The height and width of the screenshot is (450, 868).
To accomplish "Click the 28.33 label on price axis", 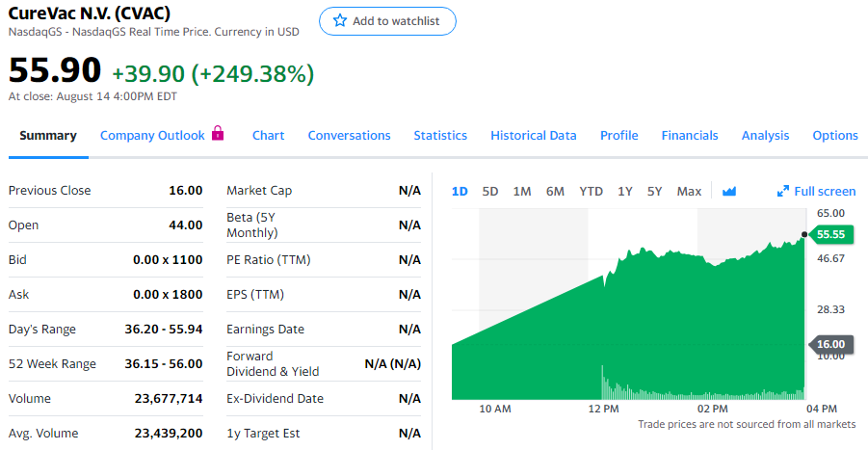I will click(831, 309).
